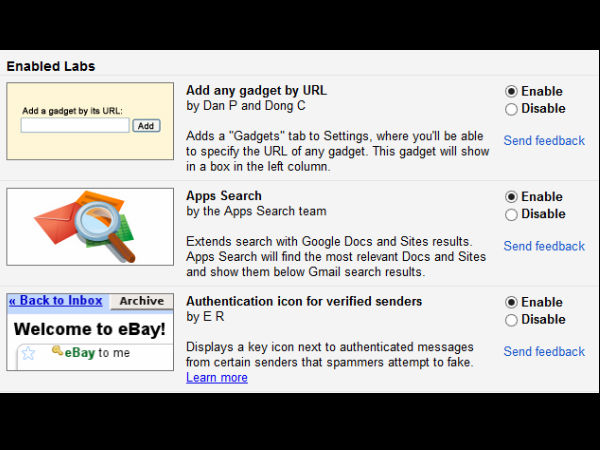Image resolution: width=600 pixels, height=450 pixels.
Task: Click the star icon beside eBay sender
Action: (28, 353)
